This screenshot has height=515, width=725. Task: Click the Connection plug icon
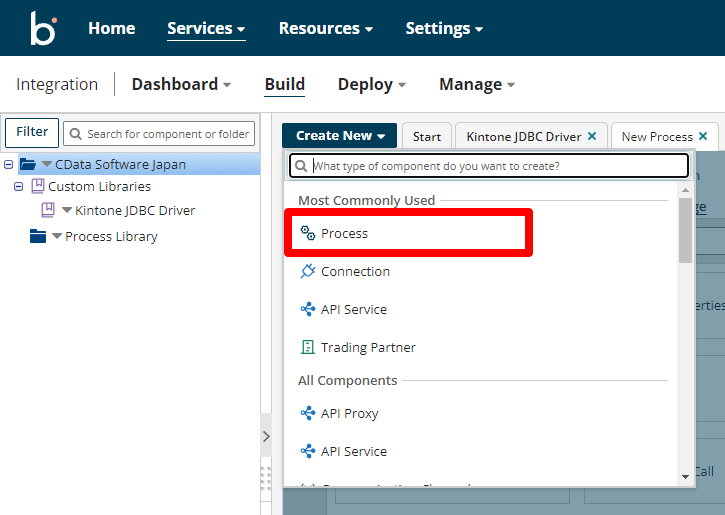308,271
